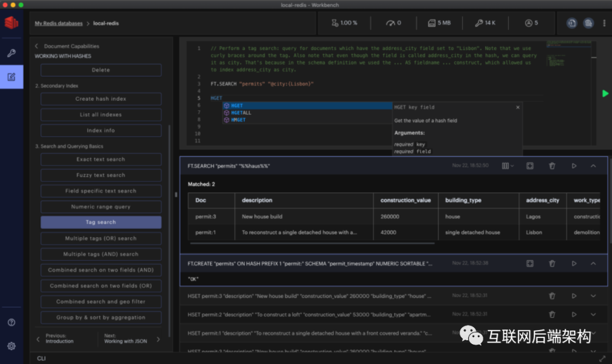Expand the HSET permit:3 result

point(593,296)
